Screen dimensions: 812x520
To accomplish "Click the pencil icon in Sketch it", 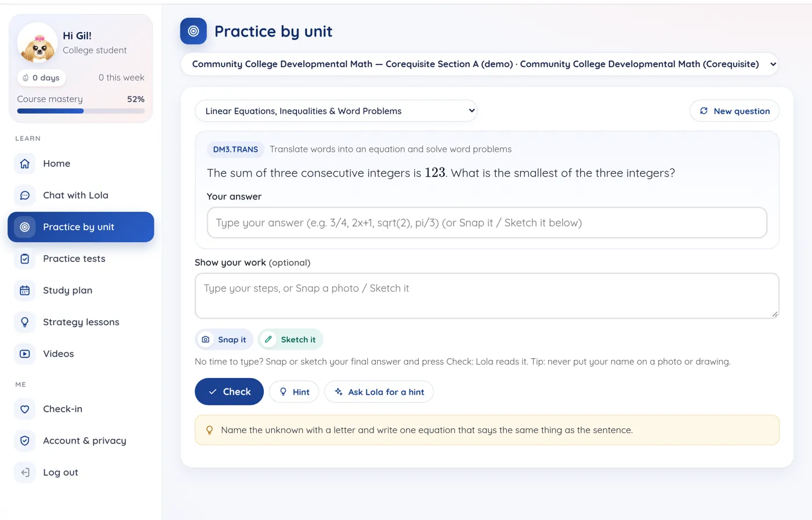I will (269, 340).
